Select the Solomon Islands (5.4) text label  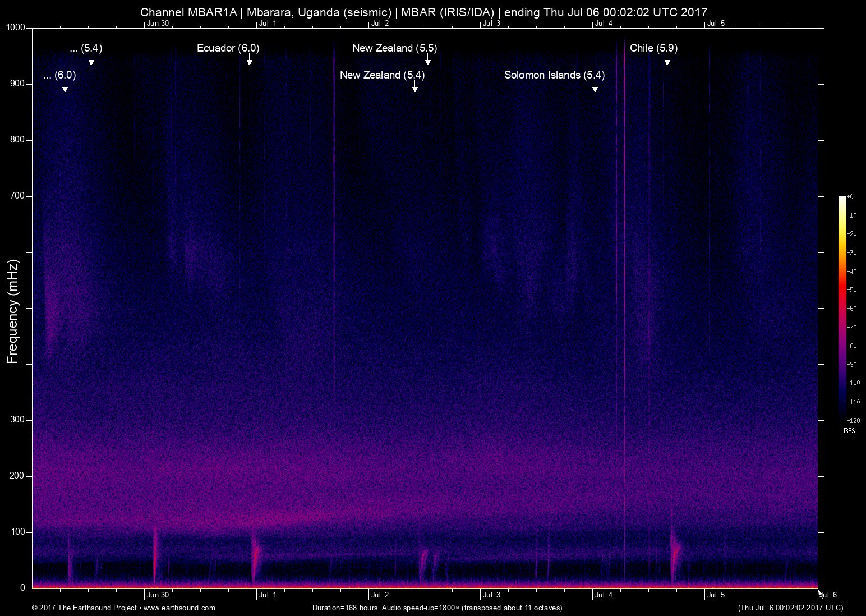point(554,75)
